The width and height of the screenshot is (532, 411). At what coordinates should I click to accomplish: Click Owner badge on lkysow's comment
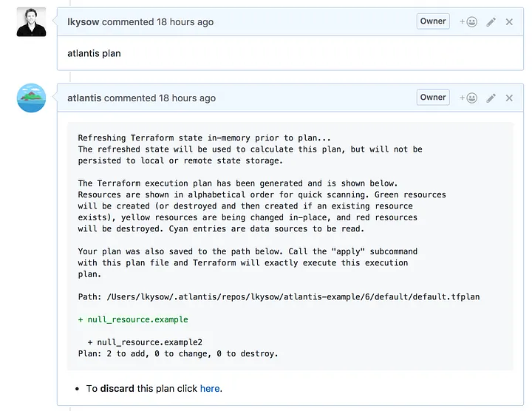[x=433, y=21]
